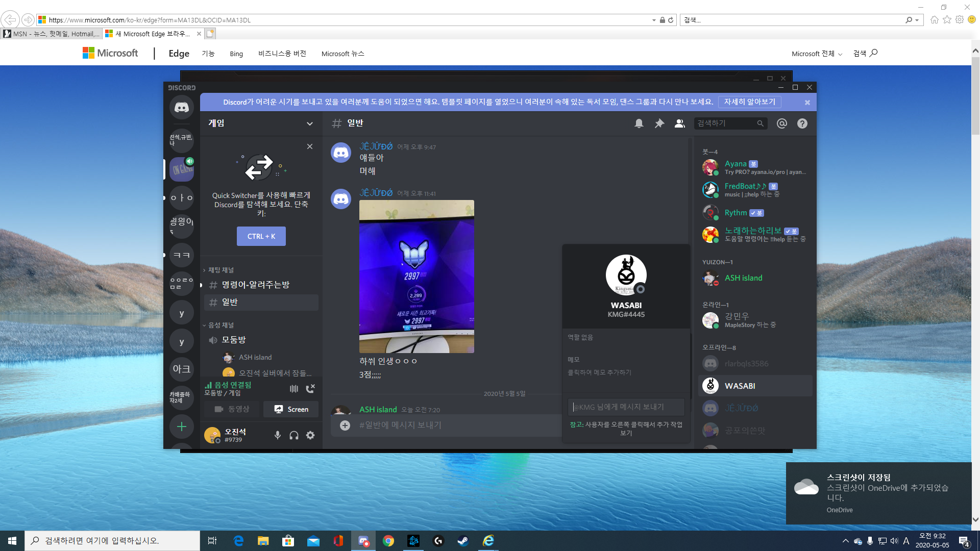The height and width of the screenshot is (551, 980).
Task: Open Discord home via logo icon
Action: (x=182, y=108)
